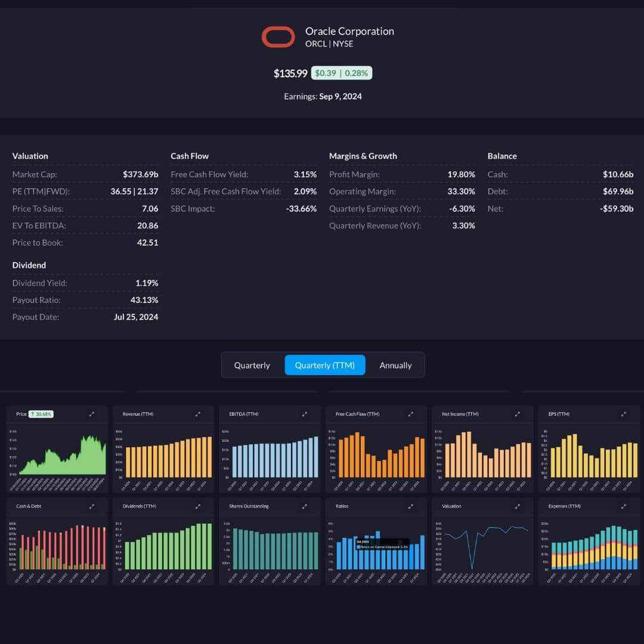This screenshot has height=644, width=644.
Task: Expand the Expenses (TTM) chart
Action: pos(624,506)
